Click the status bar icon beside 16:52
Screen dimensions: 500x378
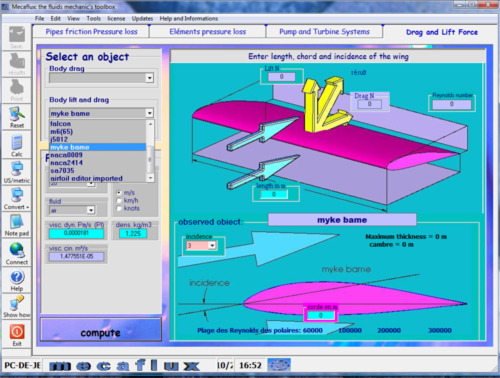pos(279,365)
